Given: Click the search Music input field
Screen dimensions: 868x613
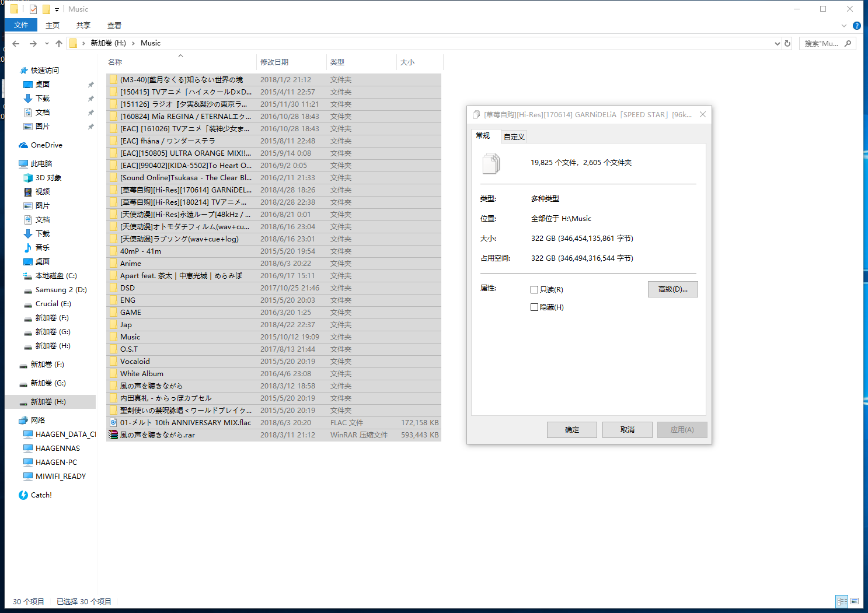Looking at the screenshot, I should [821, 43].
